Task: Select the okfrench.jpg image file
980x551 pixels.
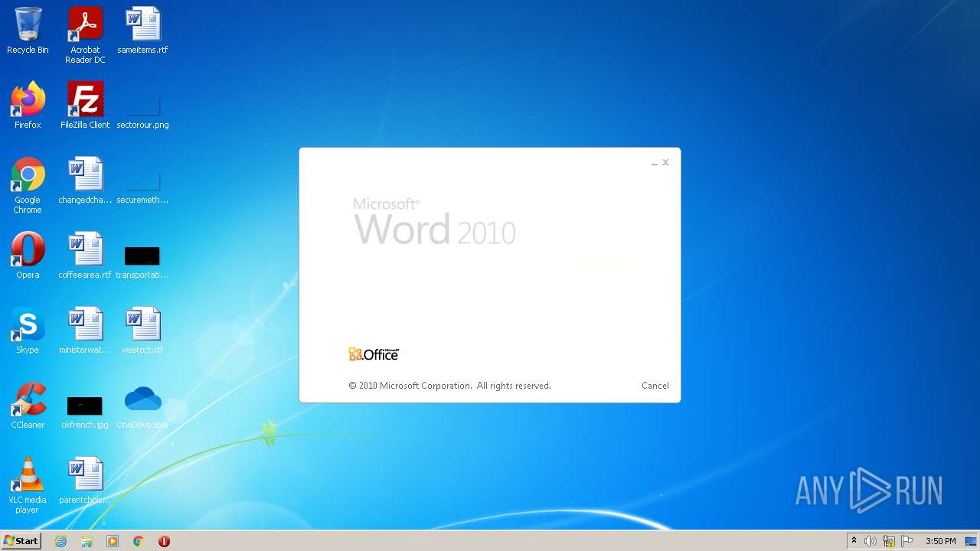Action: (85, 412)
